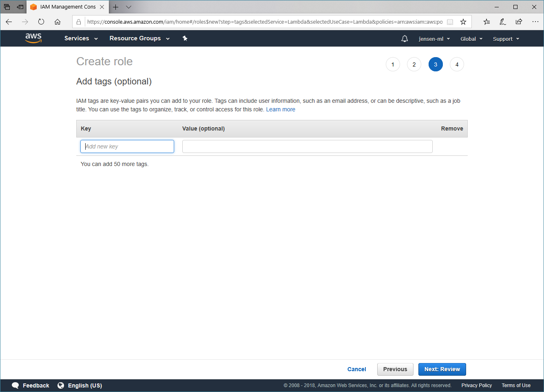Click the browser refresh icon

pyautogui.click(x=41, y=22)
